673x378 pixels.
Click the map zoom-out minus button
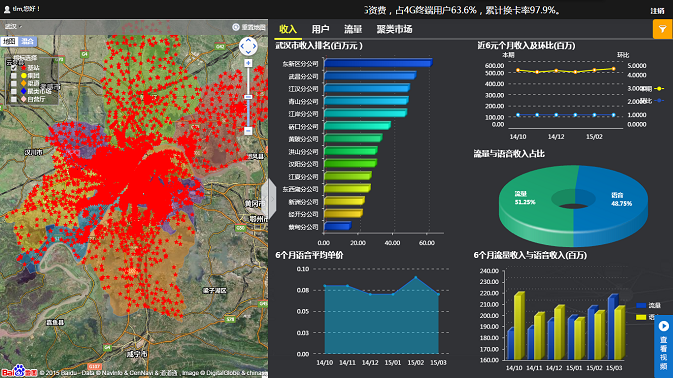point(248,130)
